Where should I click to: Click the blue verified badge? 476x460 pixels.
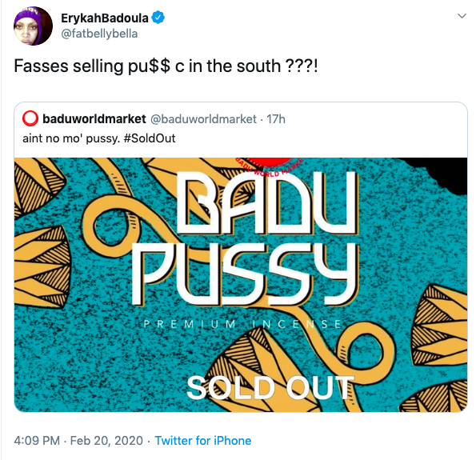pyautogui.click(x=158, y=18)
